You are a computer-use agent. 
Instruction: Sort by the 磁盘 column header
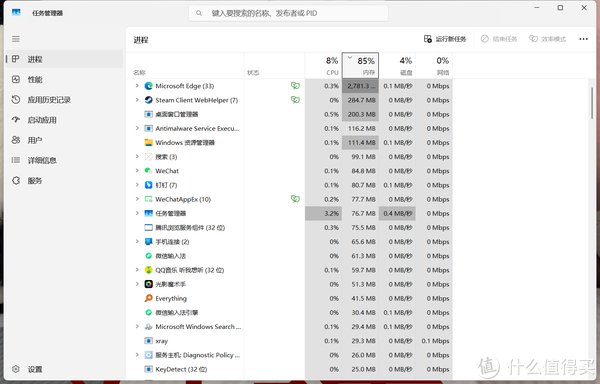pyautogui.click(x=397, y=65)
